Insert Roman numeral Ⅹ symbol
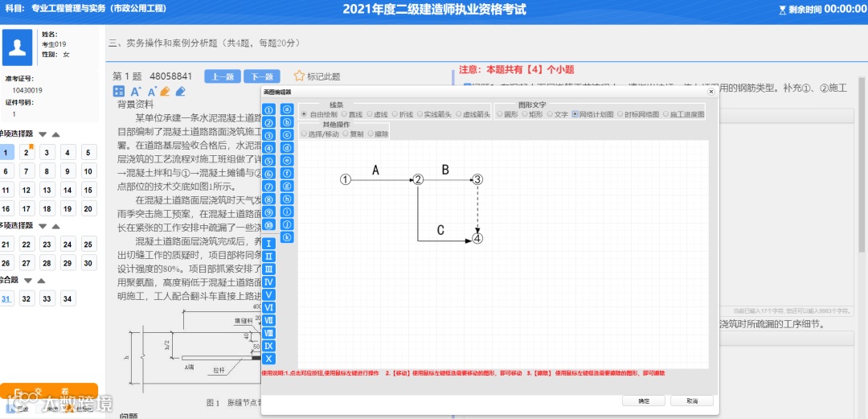The image size is (868, 419). pos(268,359)
